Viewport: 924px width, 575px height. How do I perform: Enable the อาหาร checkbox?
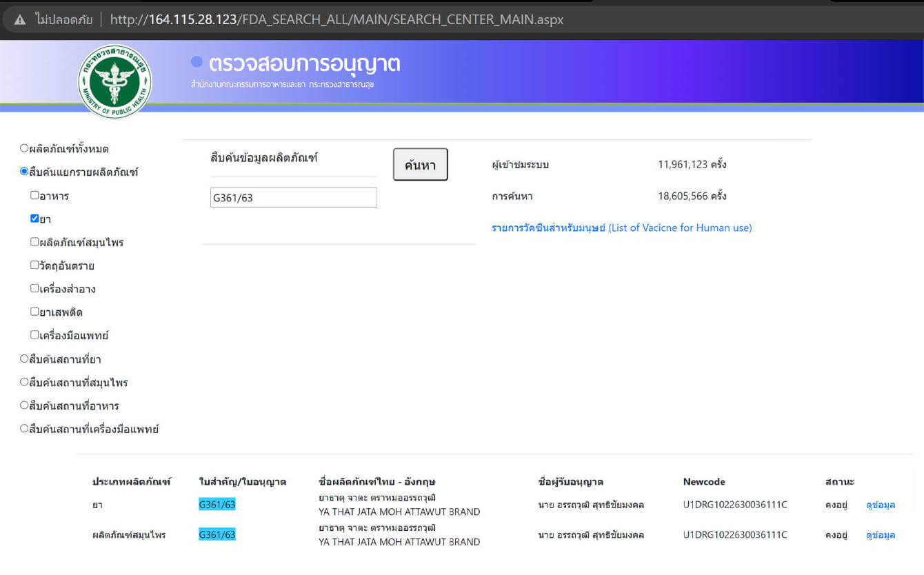pos(34,196)
